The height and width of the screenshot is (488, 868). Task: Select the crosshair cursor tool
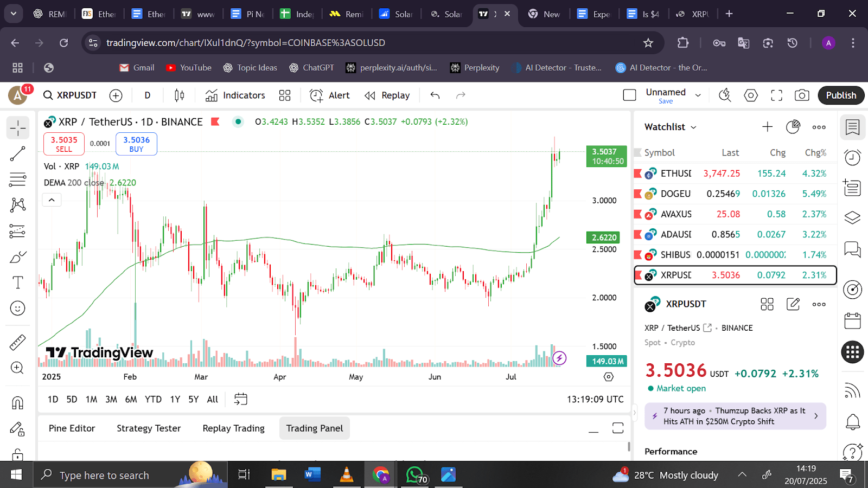(18, 128)
